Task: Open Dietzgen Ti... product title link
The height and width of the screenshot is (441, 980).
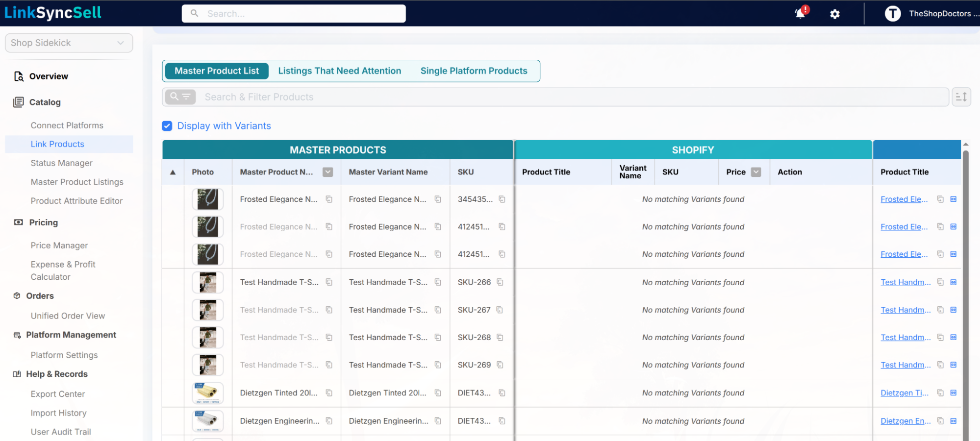Action: coord(905,393)
